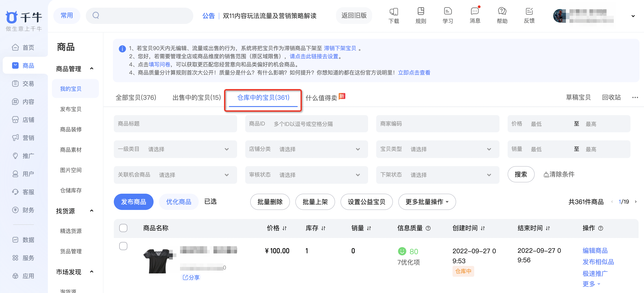Open 服务 in sidebar
644x293 pixels.
(23, 258)
